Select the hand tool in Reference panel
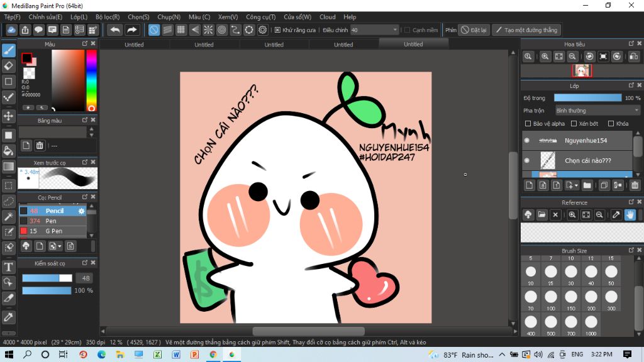Viewport: 644px width, 362px height. coord(630,215)
